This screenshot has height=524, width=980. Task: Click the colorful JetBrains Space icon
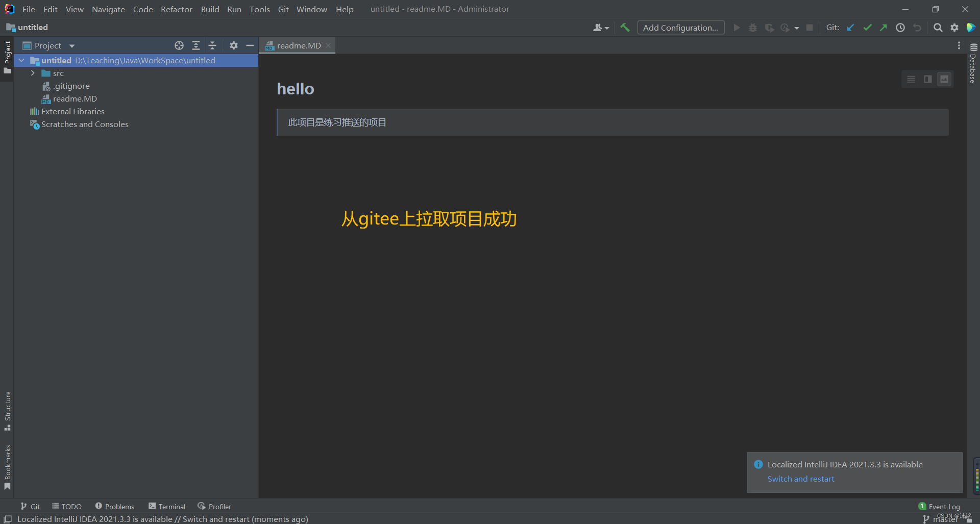[971, 28]
